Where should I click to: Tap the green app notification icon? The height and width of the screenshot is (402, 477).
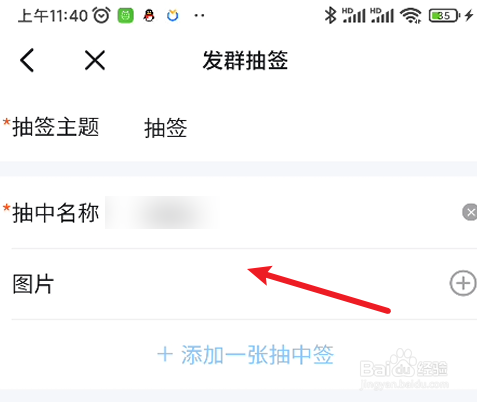pos(126,16)
